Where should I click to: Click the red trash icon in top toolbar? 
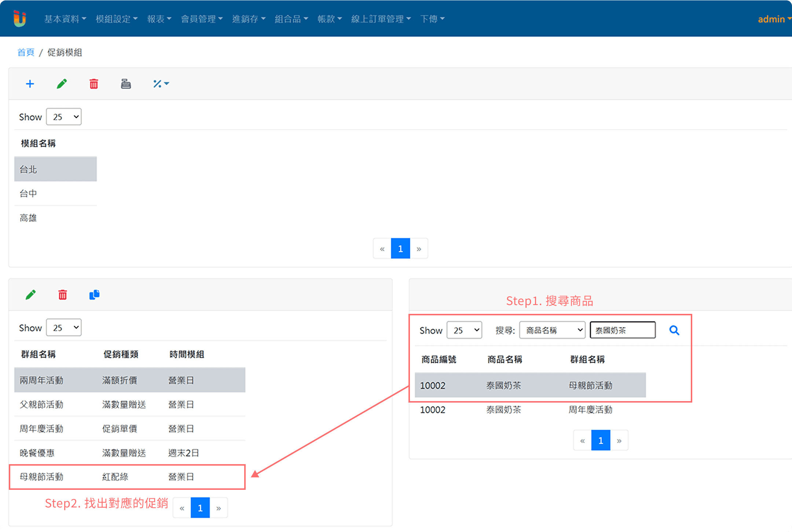pyautogui.click(x=94, y=84)
